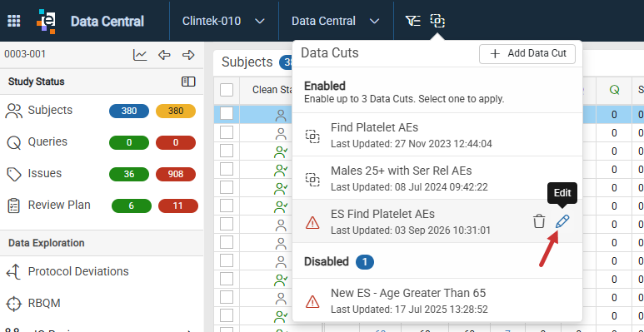
Task: Click warning icon for ES Find Platelet AEs
Action: 312,222
